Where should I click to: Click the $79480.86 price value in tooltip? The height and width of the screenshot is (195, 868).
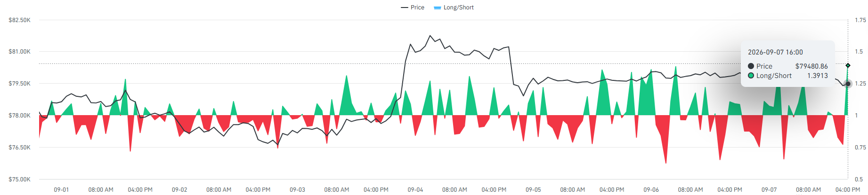tap(811, 66)
